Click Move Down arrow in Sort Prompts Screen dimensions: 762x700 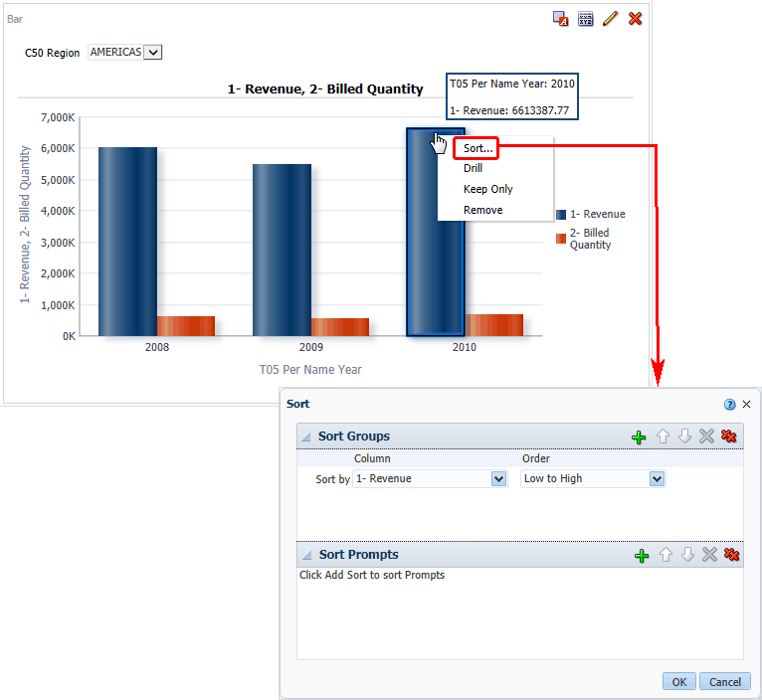click(687, 555)
